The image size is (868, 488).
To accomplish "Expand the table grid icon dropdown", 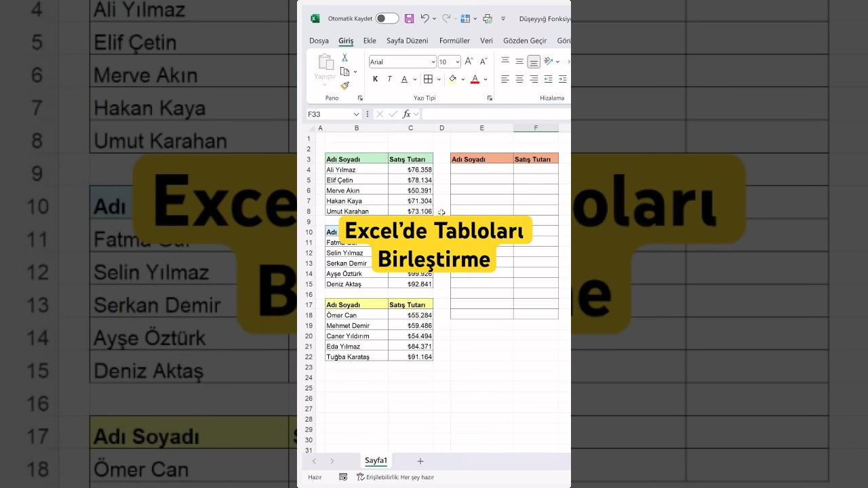I will point(474,19).
